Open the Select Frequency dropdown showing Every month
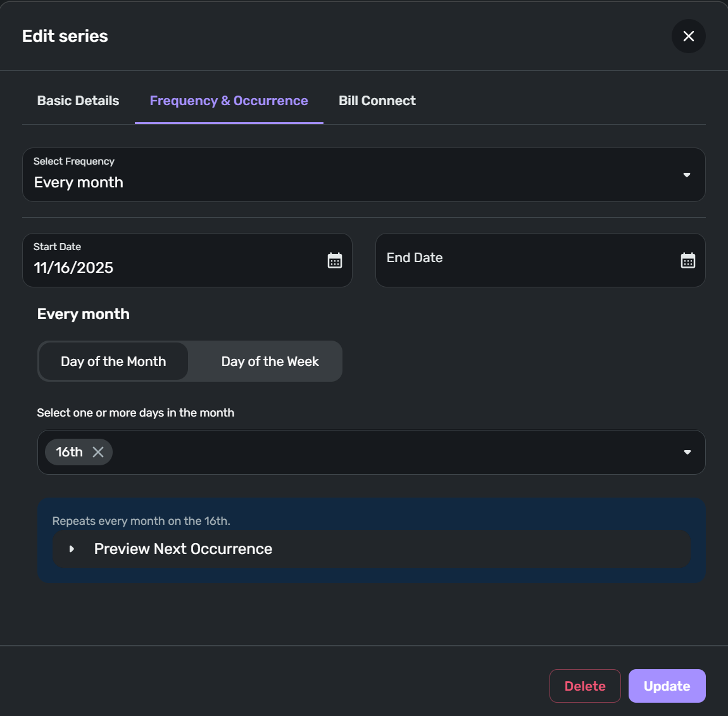728x716 pixels. [x=355, y=175]
